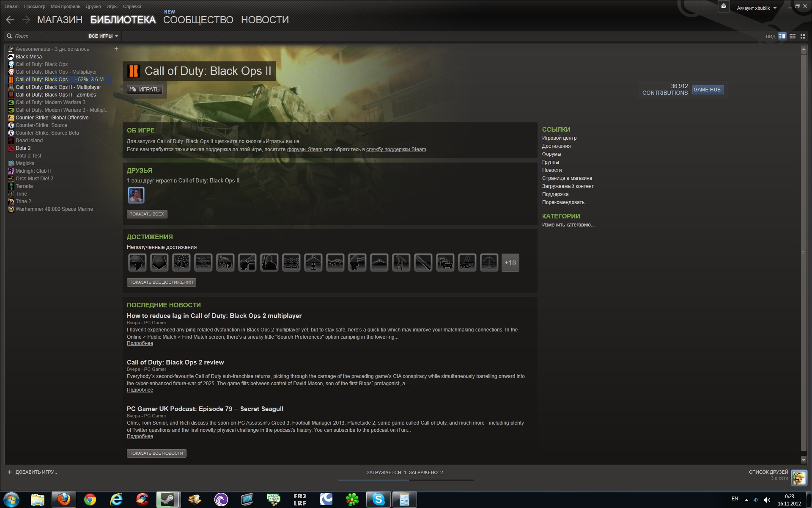Click the crosshair achievement icon

pyautogui.click(x=489, y=262)
